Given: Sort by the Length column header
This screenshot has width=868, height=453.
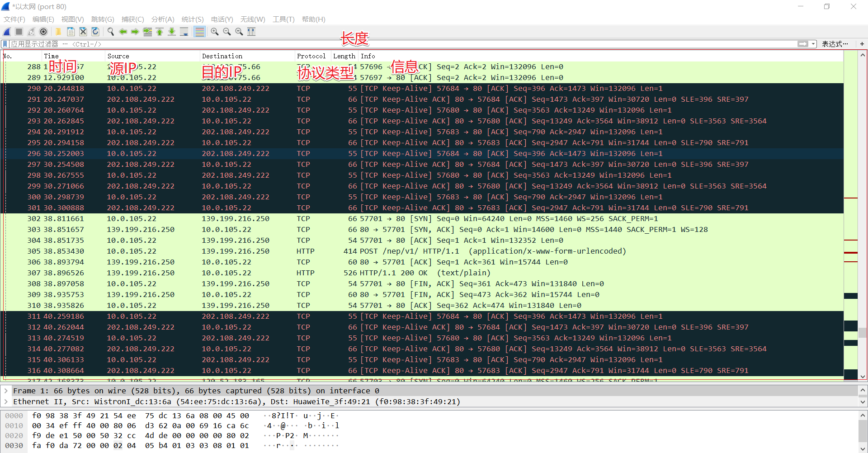Looking at the screenshot, I should (x=344, y=56).
